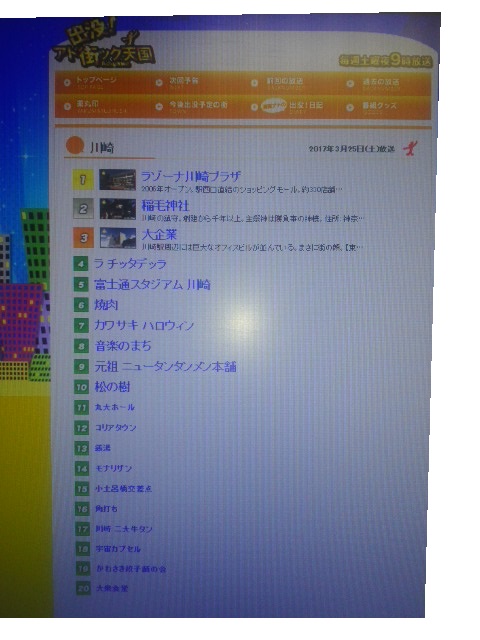Click the 川崎 page heading
Screen dimensions: 480x640
coord(102,147)
